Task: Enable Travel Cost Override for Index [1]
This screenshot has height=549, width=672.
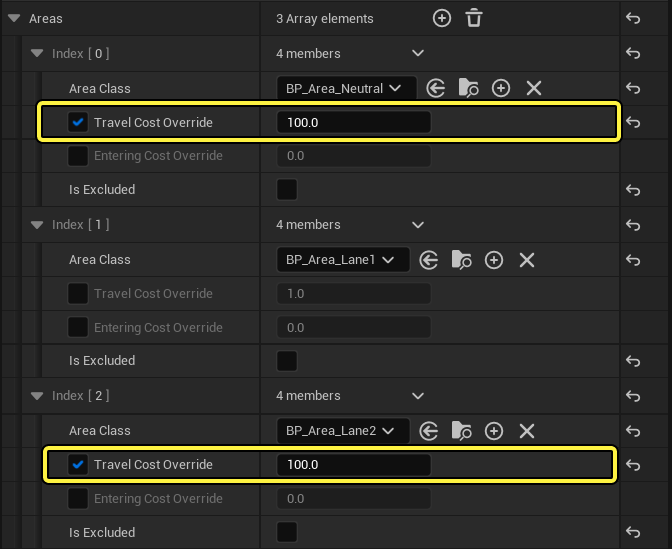Action: [x=78, y=294]
